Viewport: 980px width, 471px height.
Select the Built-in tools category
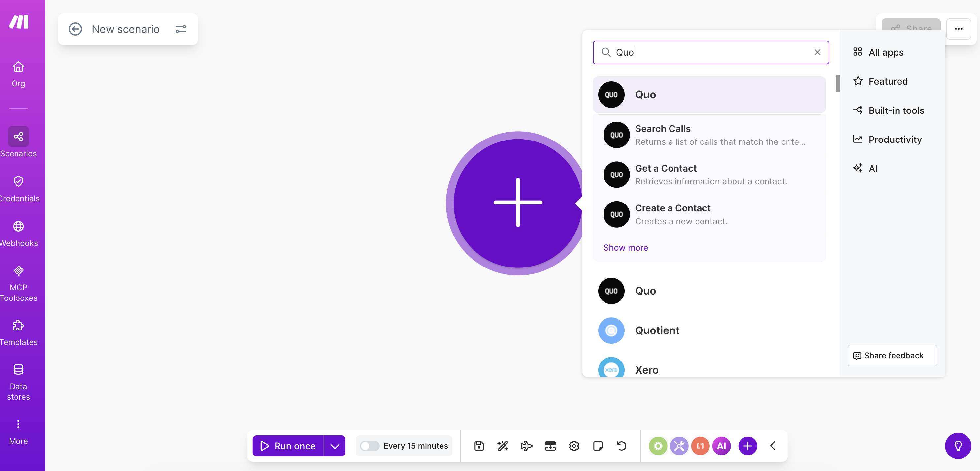pos(896,110)
